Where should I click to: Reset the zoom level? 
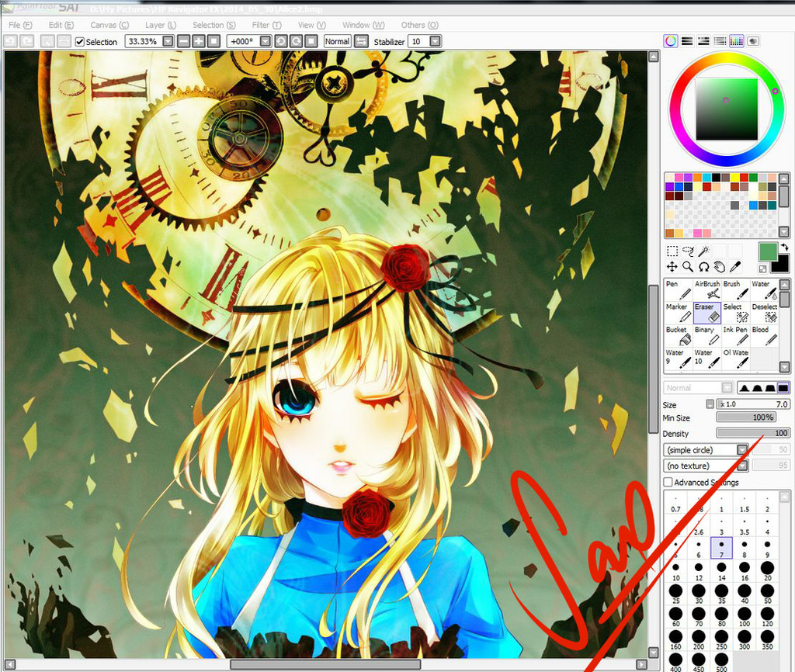(x=214, y=41)
